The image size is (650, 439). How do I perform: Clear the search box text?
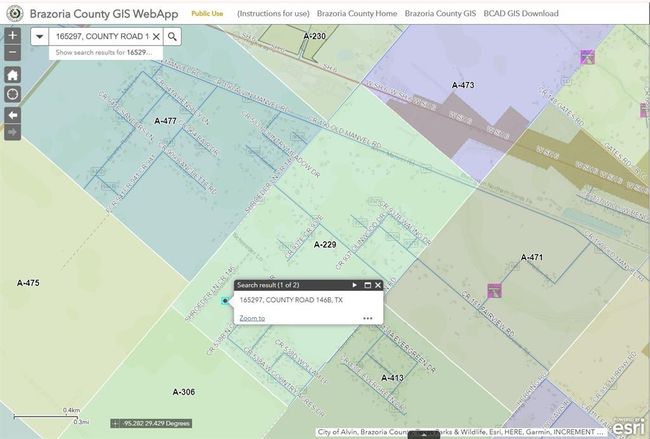(x=156, y=36)
